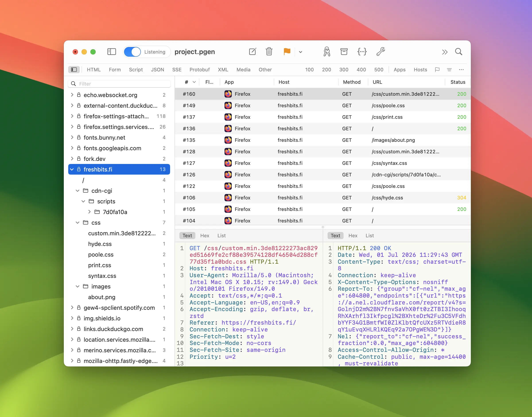Switch request pane to List tab

coord(221,236)
